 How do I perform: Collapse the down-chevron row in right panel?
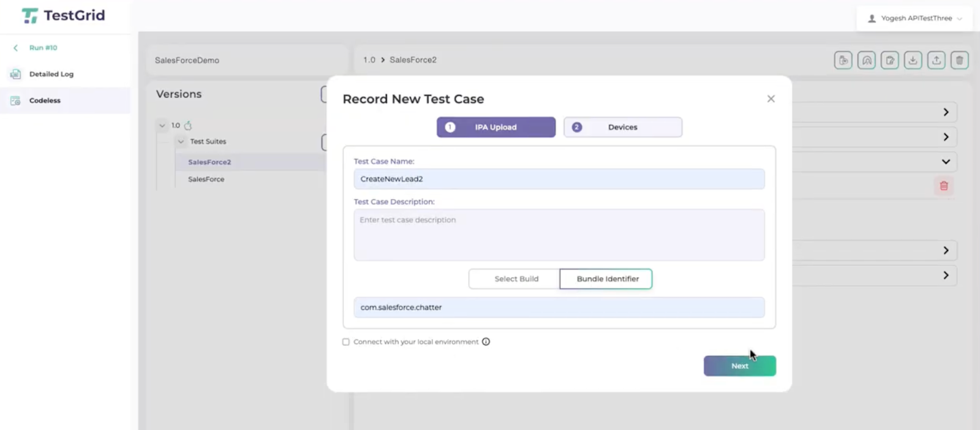946,162
